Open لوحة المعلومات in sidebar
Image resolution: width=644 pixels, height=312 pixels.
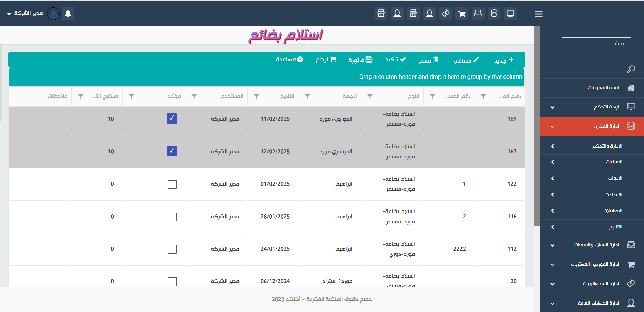coord(592,88)
